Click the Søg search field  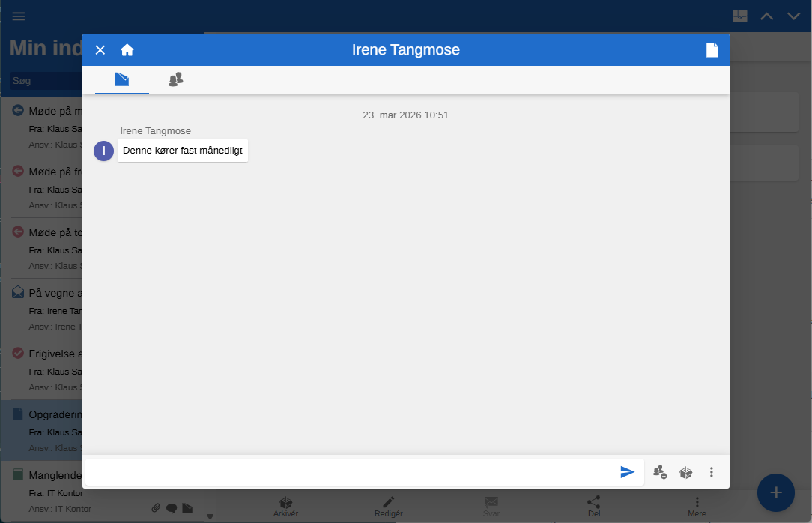(46, 81)
